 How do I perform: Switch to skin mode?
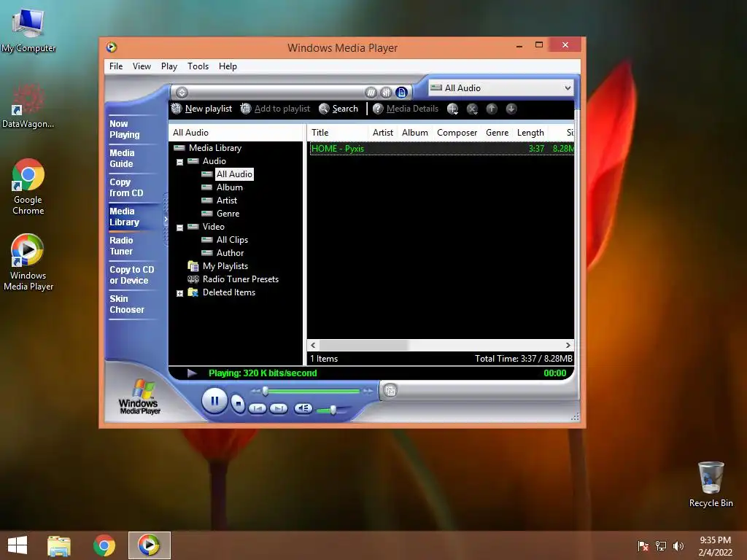pyautogui.click(x=390, y=391)
